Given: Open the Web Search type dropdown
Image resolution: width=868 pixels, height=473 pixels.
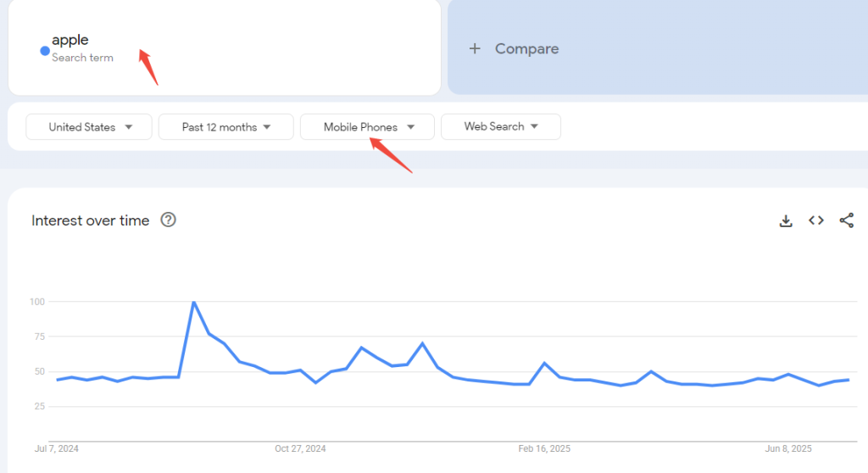Looking at the screenshot, I should [501, 127].
